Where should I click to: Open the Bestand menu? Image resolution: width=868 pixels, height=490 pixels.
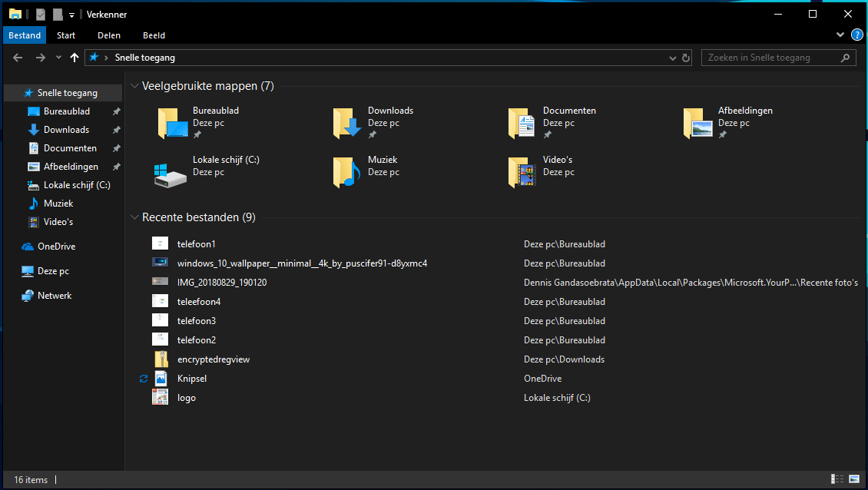click(25, 35)
